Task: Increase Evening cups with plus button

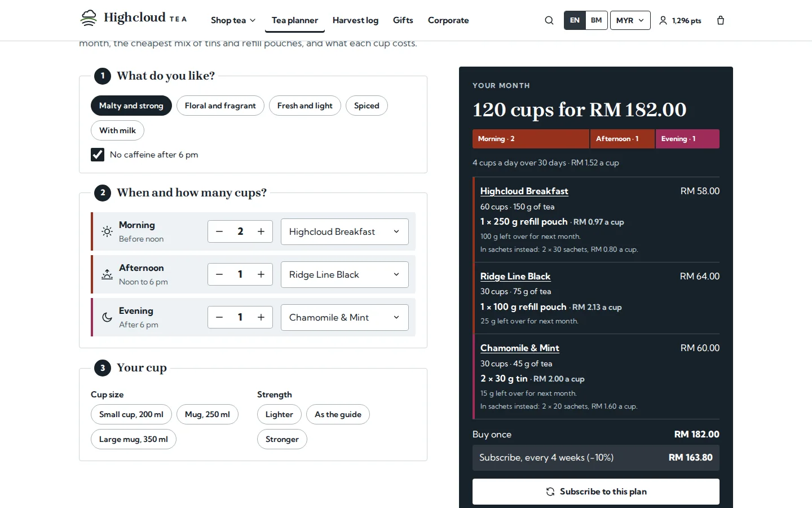Action: click(x=261, y=317)
